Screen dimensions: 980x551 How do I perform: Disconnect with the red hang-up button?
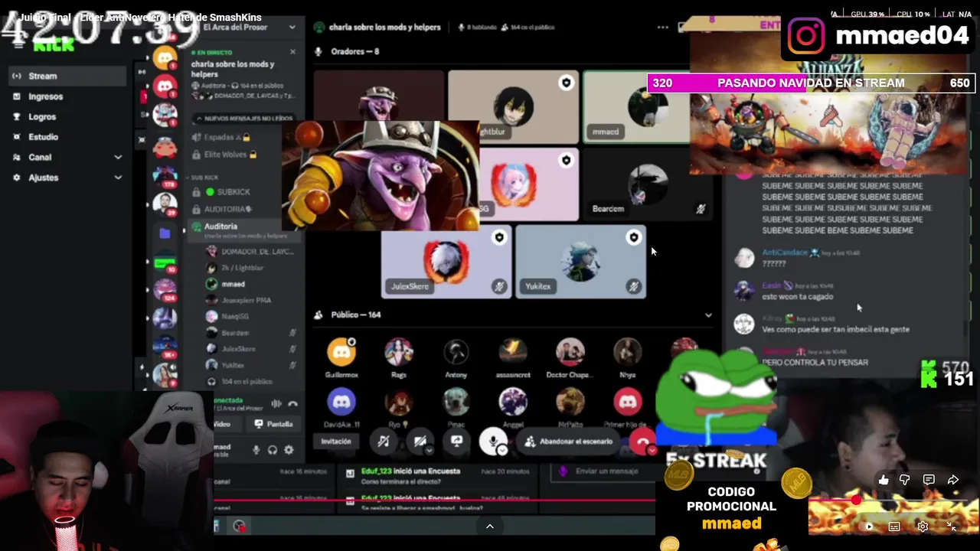point(643,442)
